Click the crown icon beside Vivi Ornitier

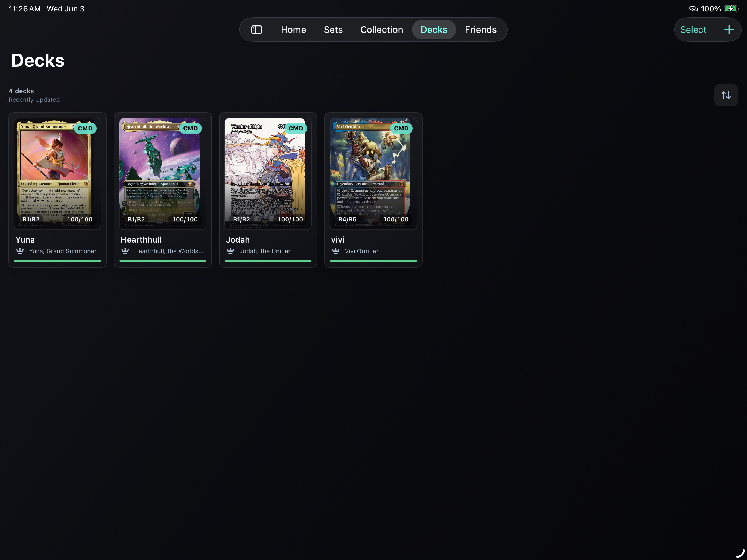[336, 251]
